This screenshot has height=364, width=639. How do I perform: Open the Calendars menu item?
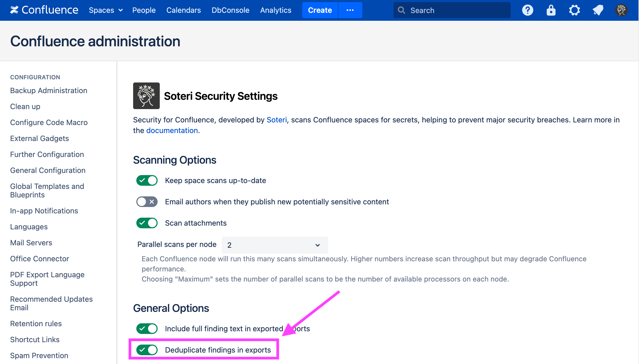click(183, 10)
